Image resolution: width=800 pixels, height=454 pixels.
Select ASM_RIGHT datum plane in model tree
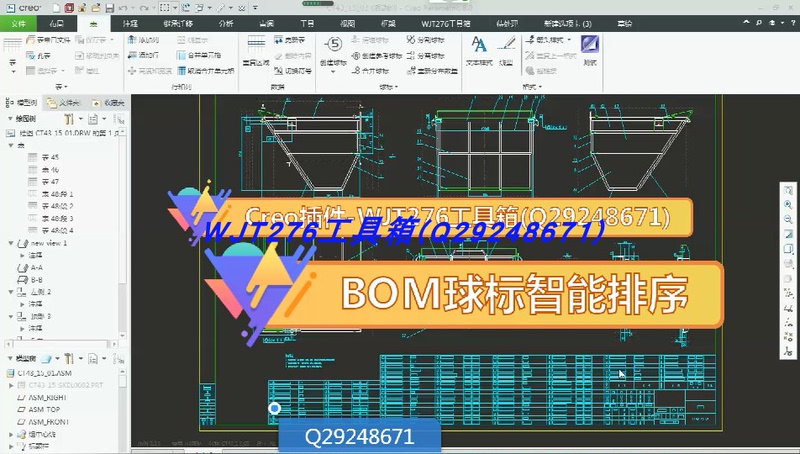42,397
